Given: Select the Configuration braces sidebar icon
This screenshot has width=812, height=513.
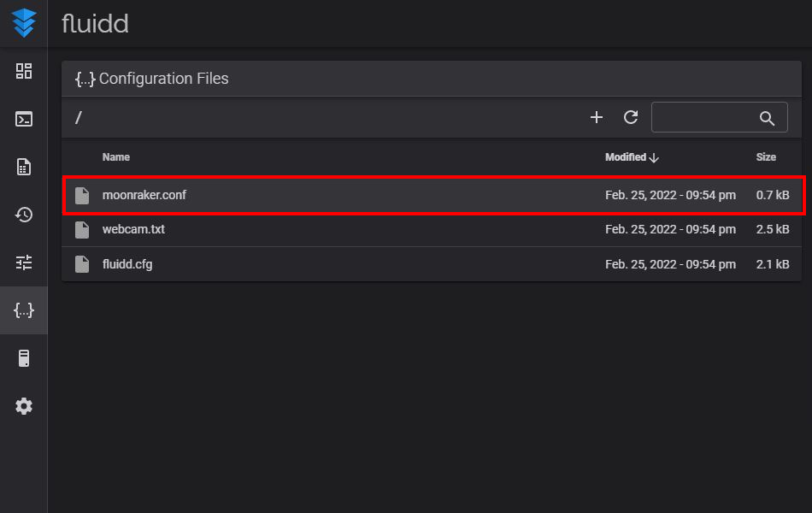Looking at the screenshot, I should pos(24,310).
